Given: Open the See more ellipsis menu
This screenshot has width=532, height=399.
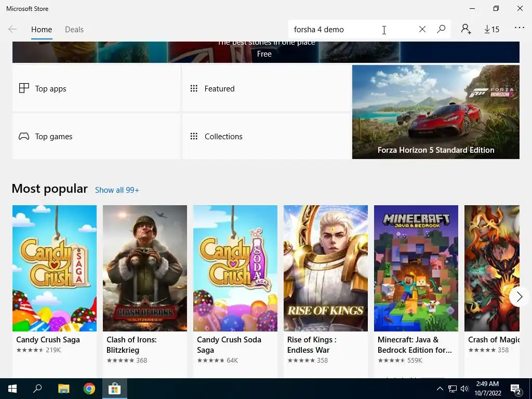Looking at the screenshot, I should tap(519, 28).
